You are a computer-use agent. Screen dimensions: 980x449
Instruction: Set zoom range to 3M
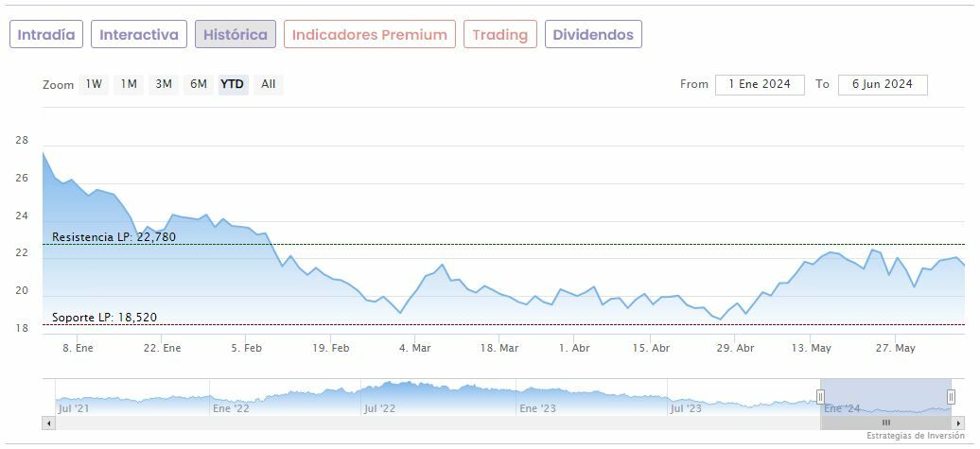coord(164,84)
